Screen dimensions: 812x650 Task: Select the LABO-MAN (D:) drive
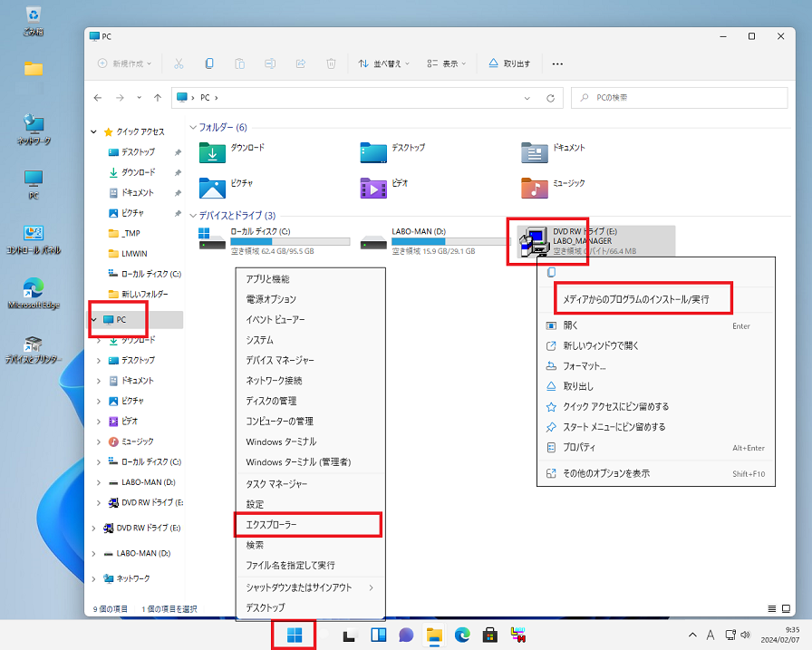[434, 241]
